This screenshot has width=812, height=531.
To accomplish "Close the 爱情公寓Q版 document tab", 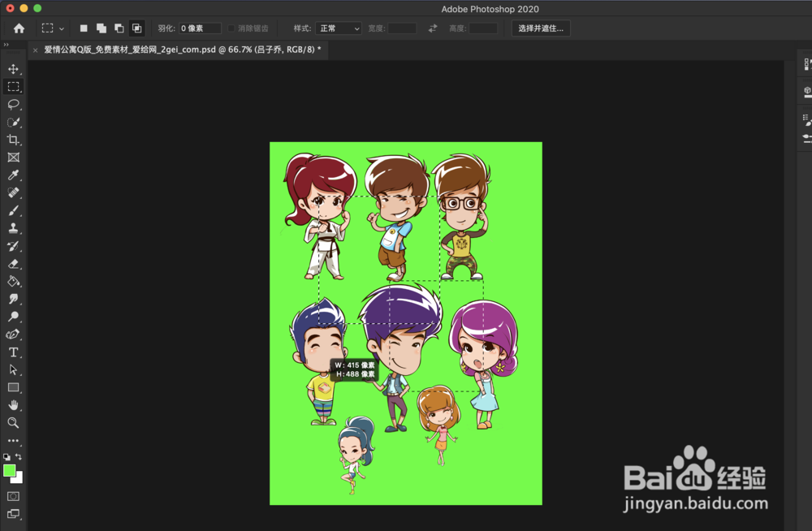I will (x=35, y=50).
